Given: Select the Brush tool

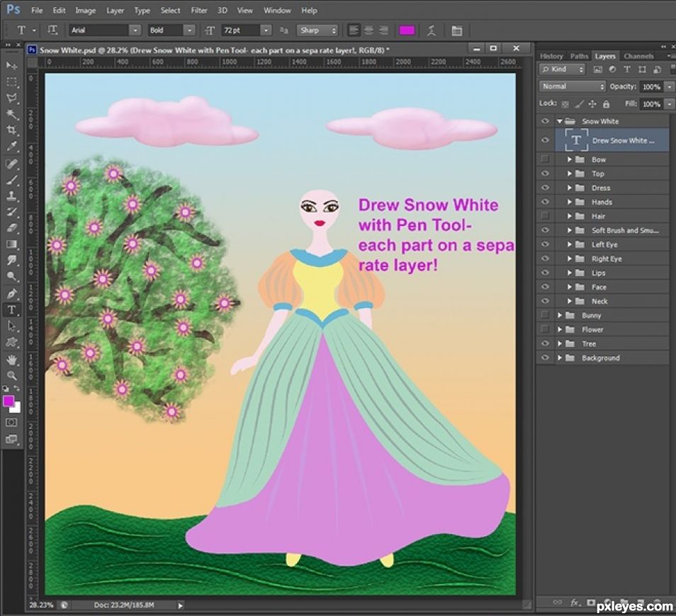Looking at the screenshot, I should 11,180.
